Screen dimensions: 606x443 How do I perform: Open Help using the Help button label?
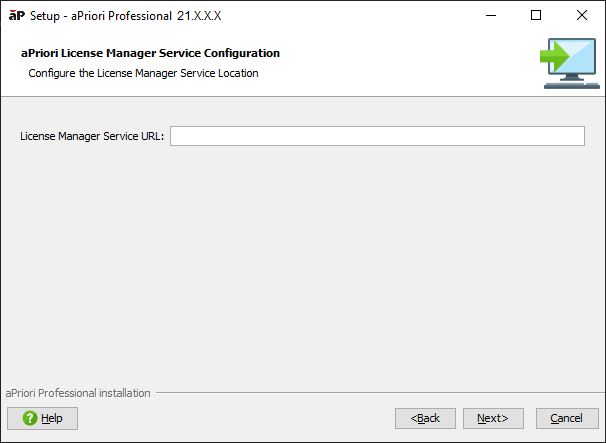click(52, 418)
